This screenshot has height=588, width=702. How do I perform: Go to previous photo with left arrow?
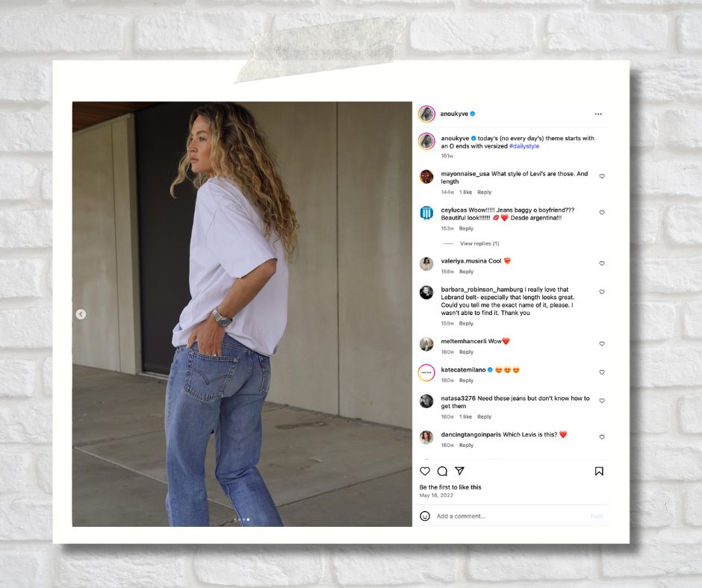point(81,314)
